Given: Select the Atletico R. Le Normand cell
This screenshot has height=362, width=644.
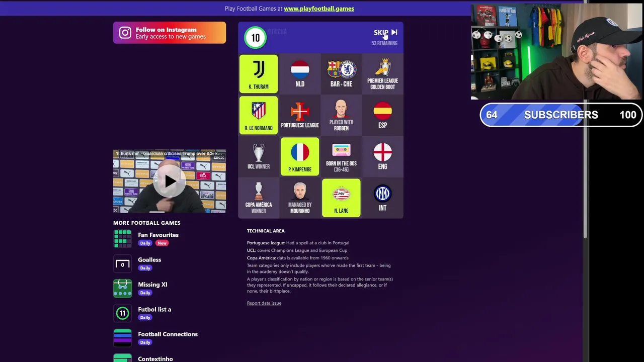Looking at the screenshot, I should coord(259,115).
